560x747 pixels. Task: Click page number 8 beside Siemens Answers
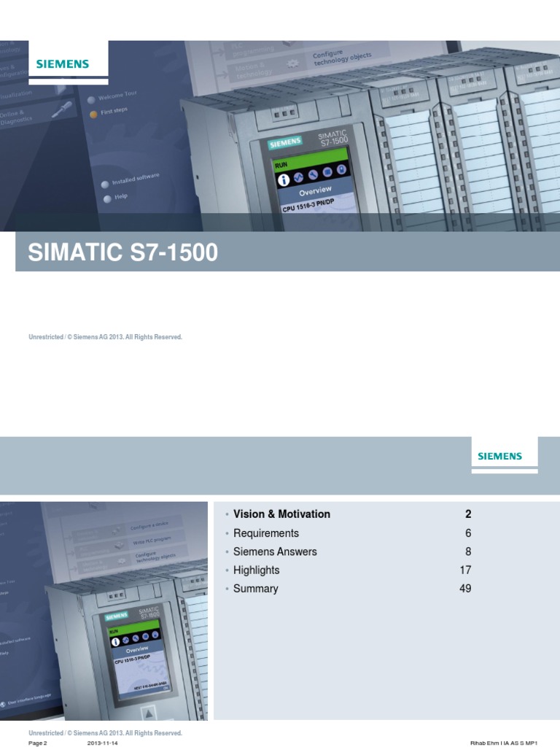(468, 551)
